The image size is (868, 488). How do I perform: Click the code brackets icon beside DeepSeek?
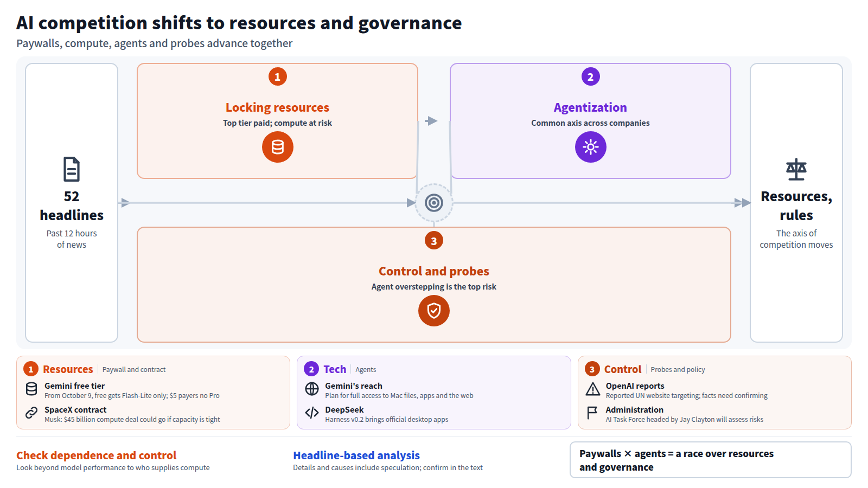click(312, 413)
